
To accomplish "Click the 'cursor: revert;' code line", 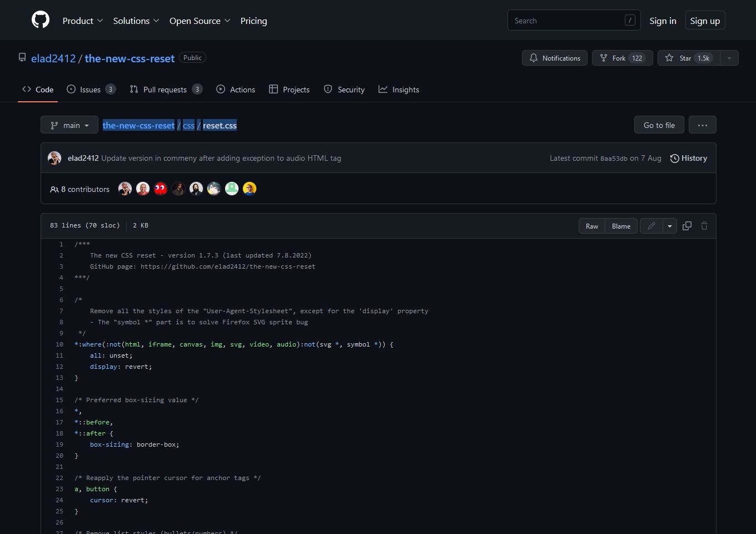I will [x=119, y=500].
